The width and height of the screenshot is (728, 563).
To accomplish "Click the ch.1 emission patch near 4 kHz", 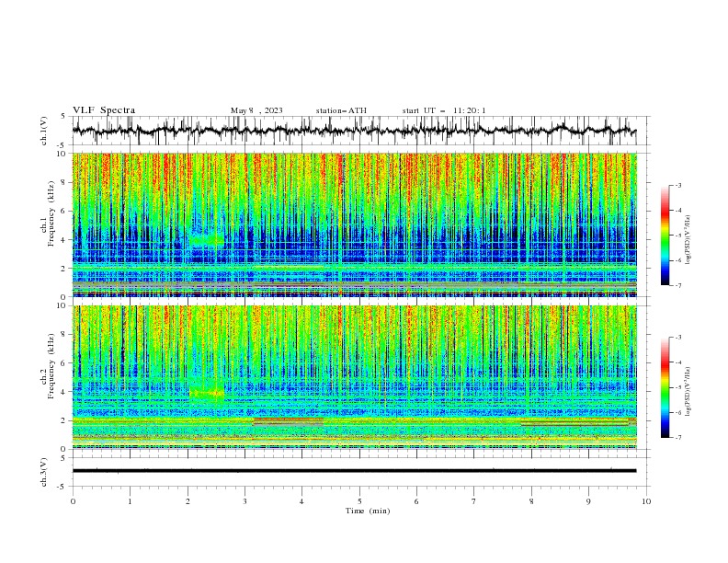I will (207, 240).
